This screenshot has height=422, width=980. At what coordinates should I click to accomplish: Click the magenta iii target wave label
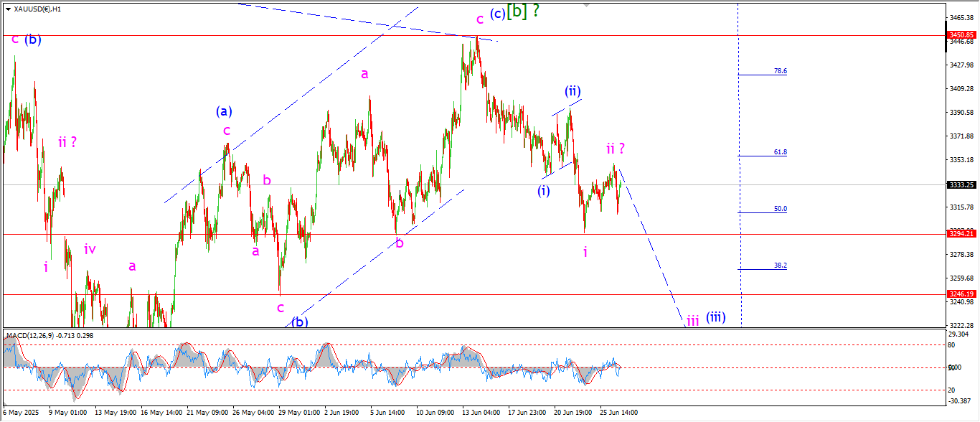[692, 321]
